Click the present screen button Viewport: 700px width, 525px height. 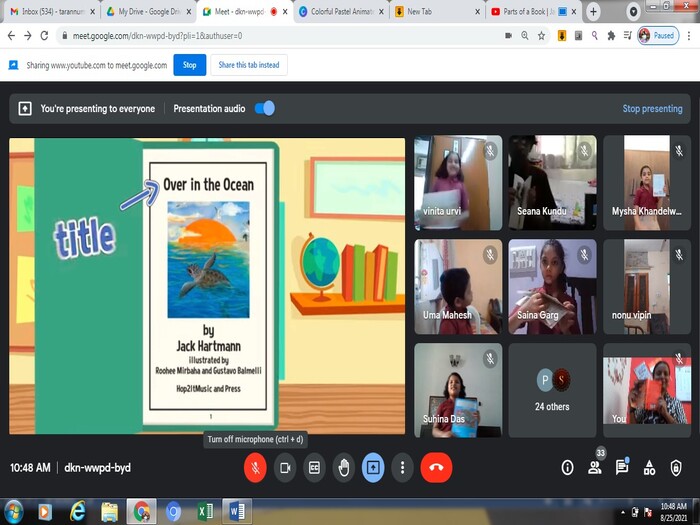373,467
